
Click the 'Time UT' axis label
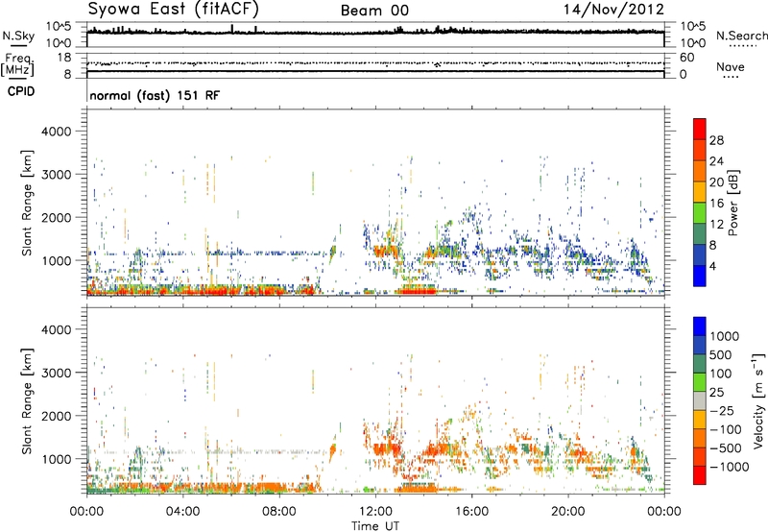[375, 525]
